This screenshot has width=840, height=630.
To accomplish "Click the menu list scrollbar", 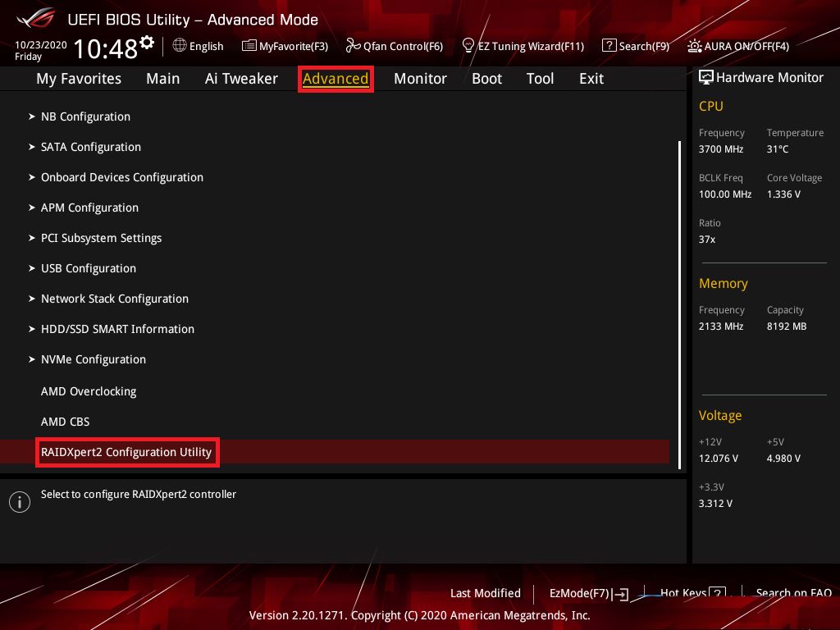I will pos(679,305).
